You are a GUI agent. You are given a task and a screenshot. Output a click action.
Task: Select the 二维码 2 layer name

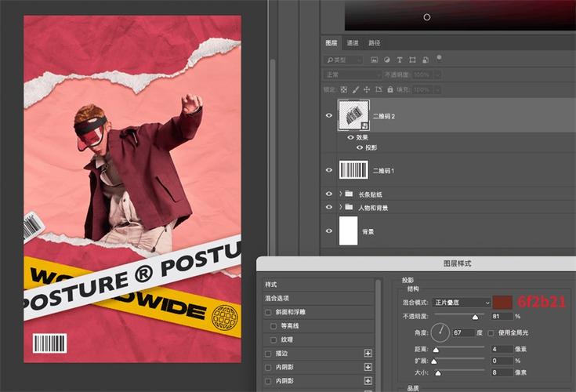click(x=384, y=116)
